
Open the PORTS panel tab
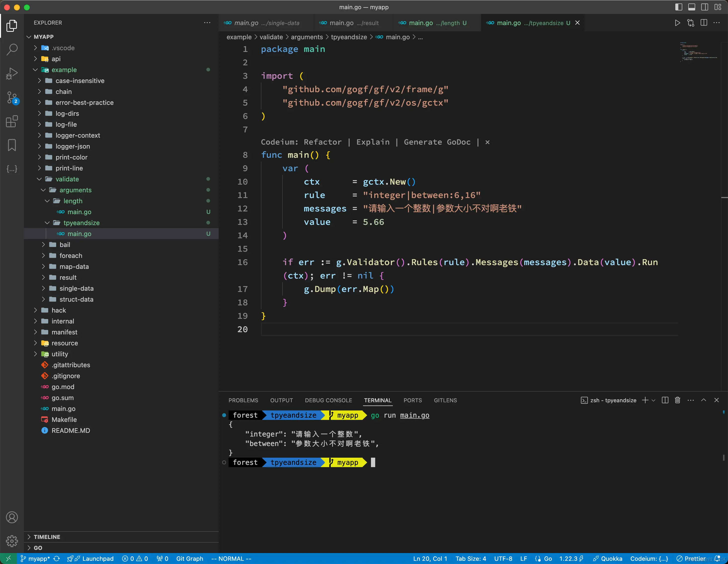[x=412, y=400]
